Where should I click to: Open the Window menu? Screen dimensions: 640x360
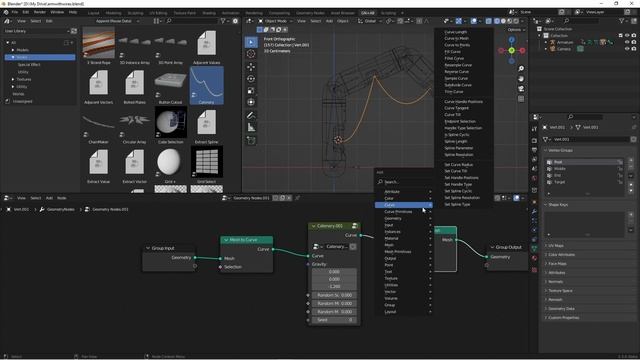(57, 12)
